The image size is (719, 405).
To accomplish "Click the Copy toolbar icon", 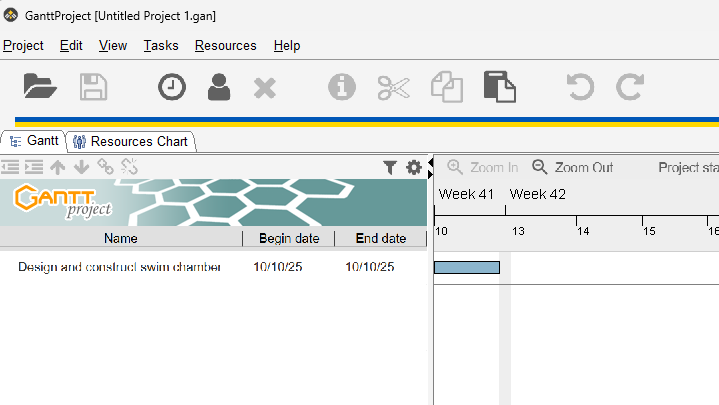I will click(x=446, y=87).
